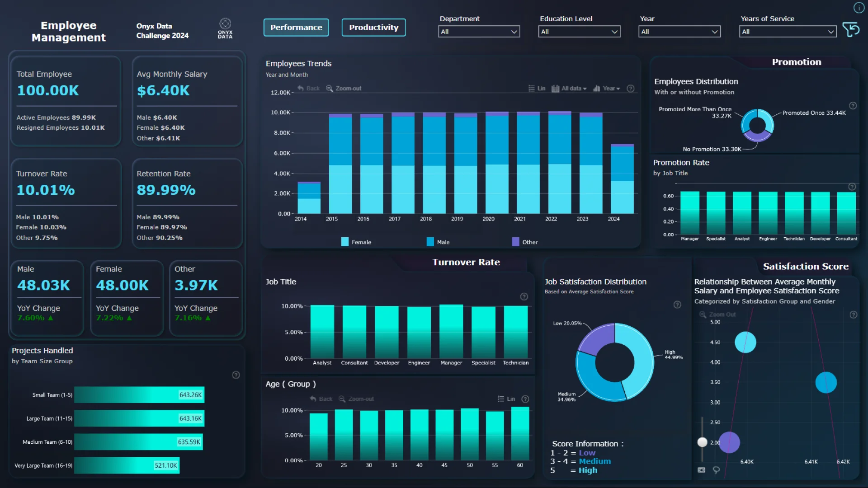Open help icon for Employees Trends chart
Screen dimensions: 868x488
[631, 89]
